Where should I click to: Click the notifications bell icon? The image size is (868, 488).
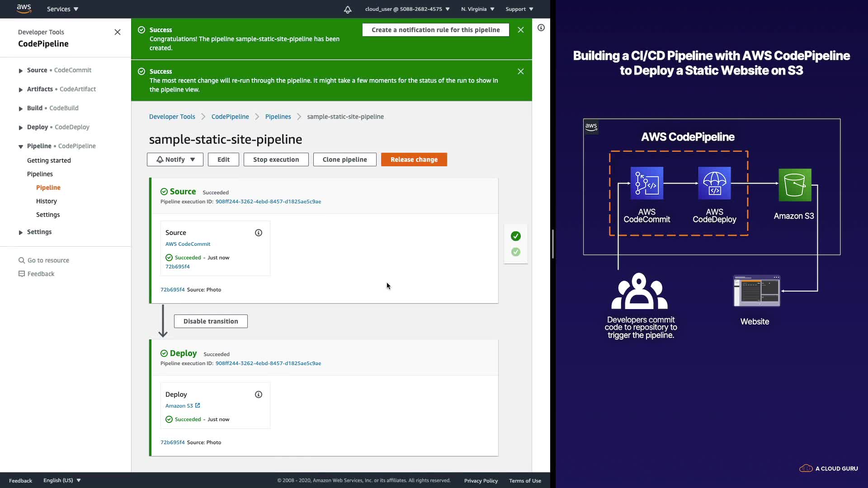(347, 9)
